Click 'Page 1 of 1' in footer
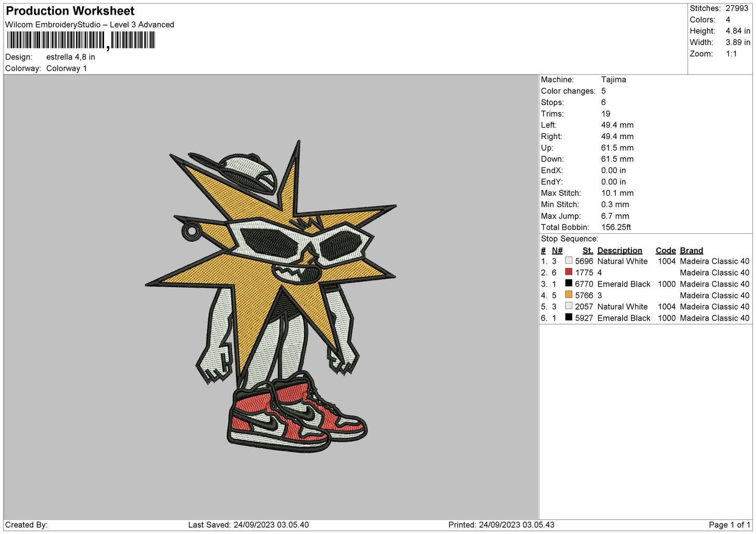 [729, 525]
